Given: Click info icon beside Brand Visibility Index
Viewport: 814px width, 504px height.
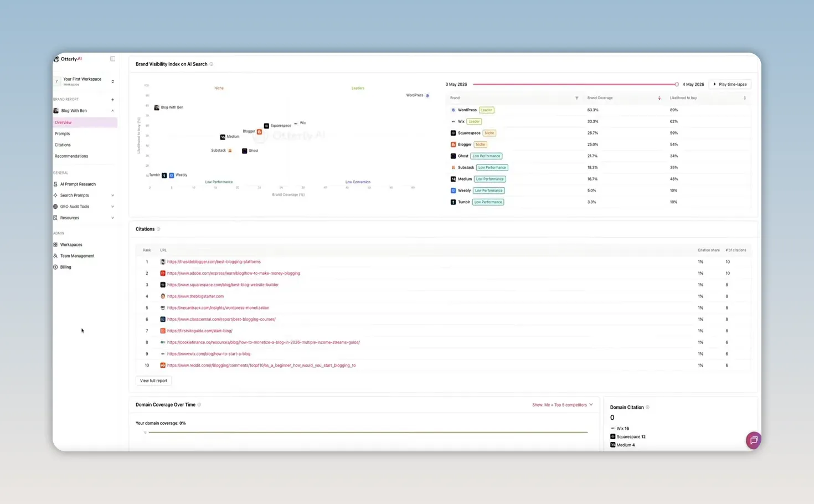Looking at the screenshot, I should coord(212,64).
